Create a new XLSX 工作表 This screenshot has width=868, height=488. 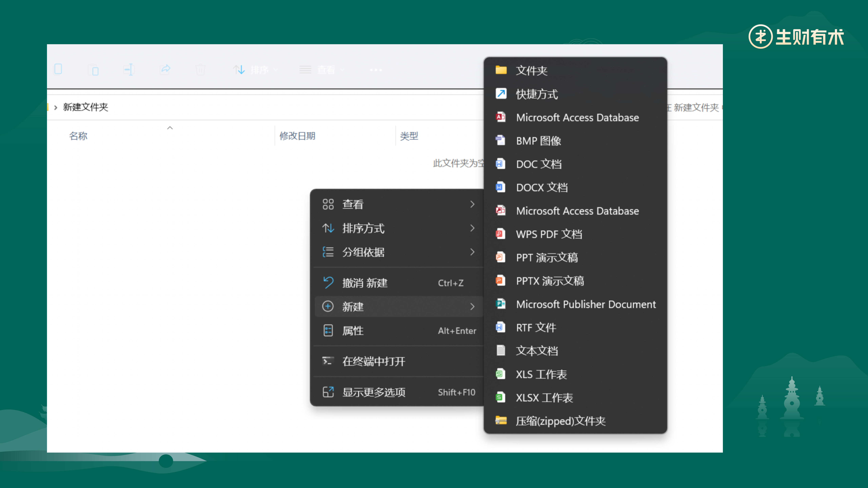[x=575, y=397]
